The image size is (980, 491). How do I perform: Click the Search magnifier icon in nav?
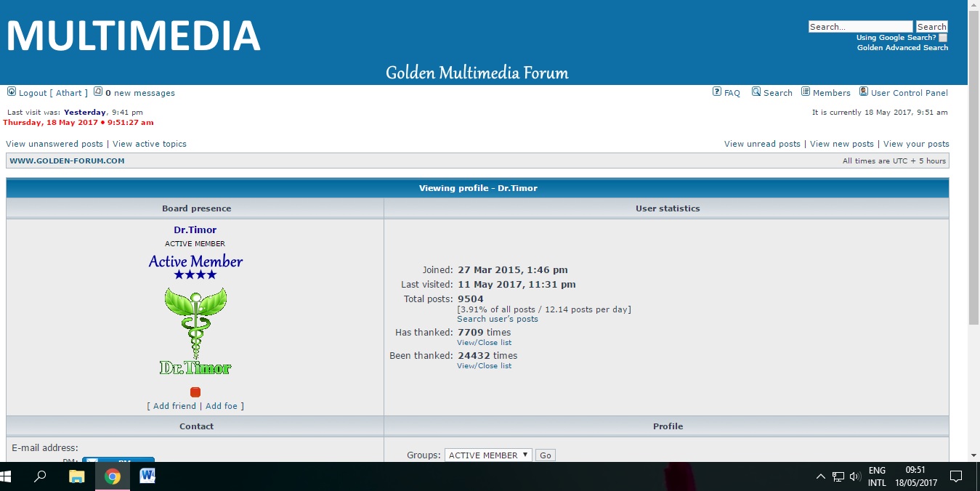tap(756, 92)
